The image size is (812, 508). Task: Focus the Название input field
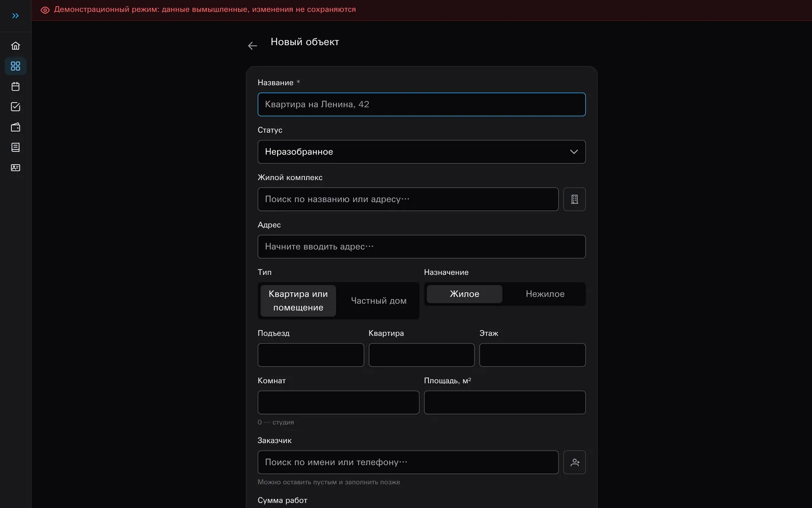[421, 105]
